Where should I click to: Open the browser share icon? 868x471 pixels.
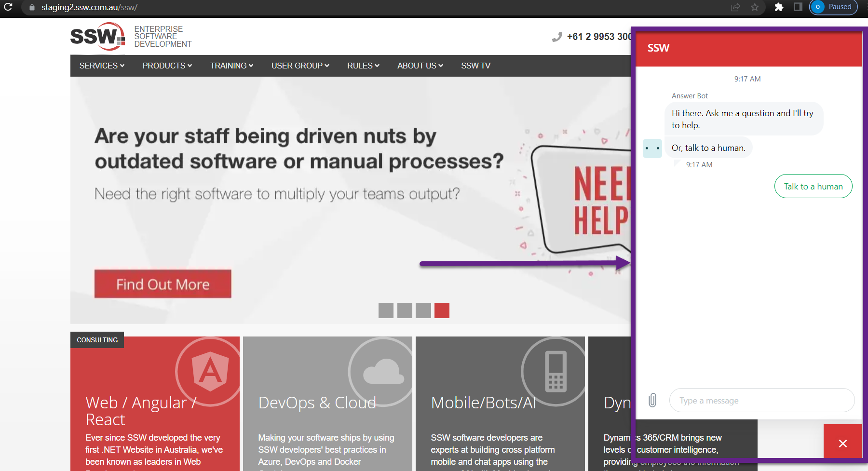tap(734, 7)
